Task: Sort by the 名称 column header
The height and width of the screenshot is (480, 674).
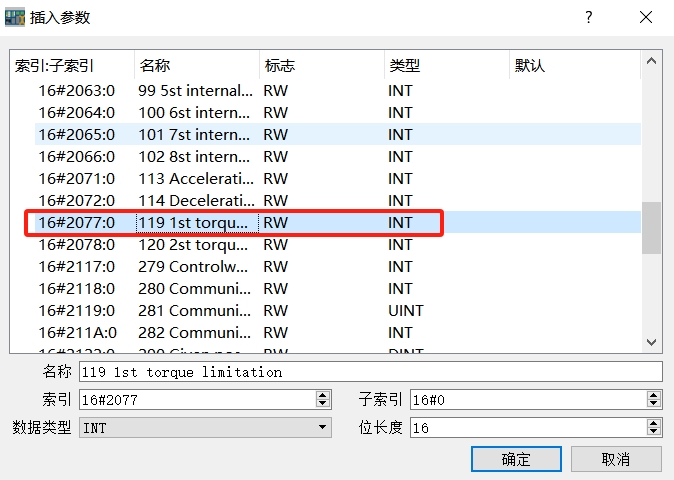Action: (x=196, y=65)
